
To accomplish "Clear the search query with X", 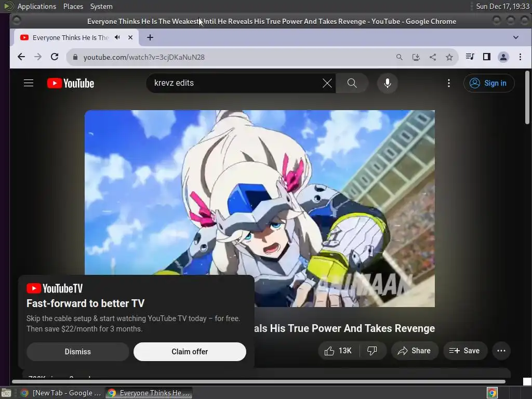I will tap(327, 83).
